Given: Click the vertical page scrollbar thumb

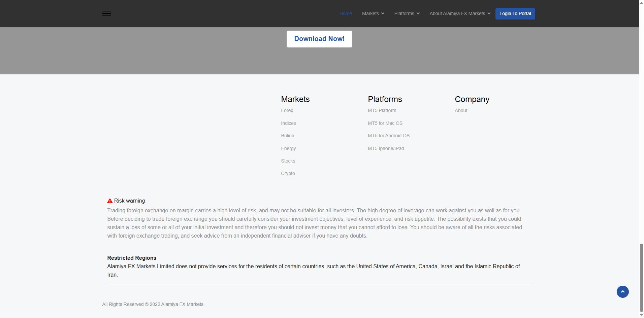Looking at the screenshot, I should click(641, 278).
